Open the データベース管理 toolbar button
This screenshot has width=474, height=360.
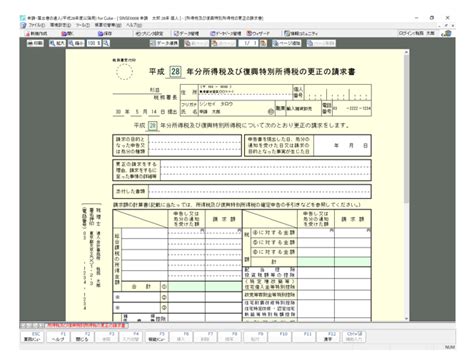tap(226, 33)
